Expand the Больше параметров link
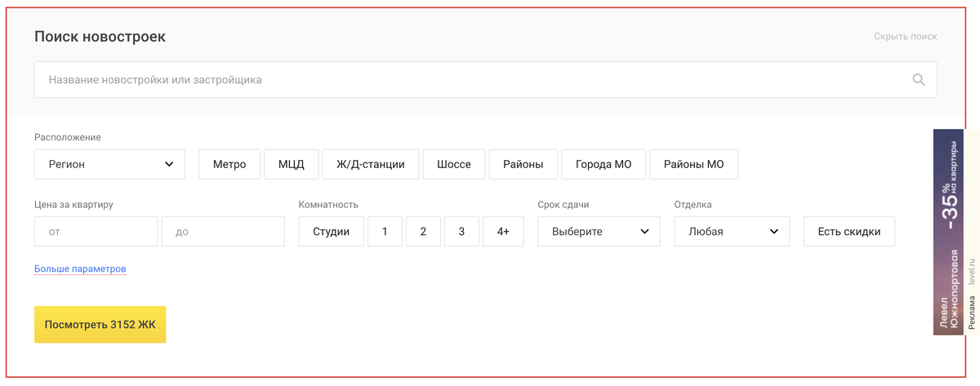980x386 pixels. point(80,268)
